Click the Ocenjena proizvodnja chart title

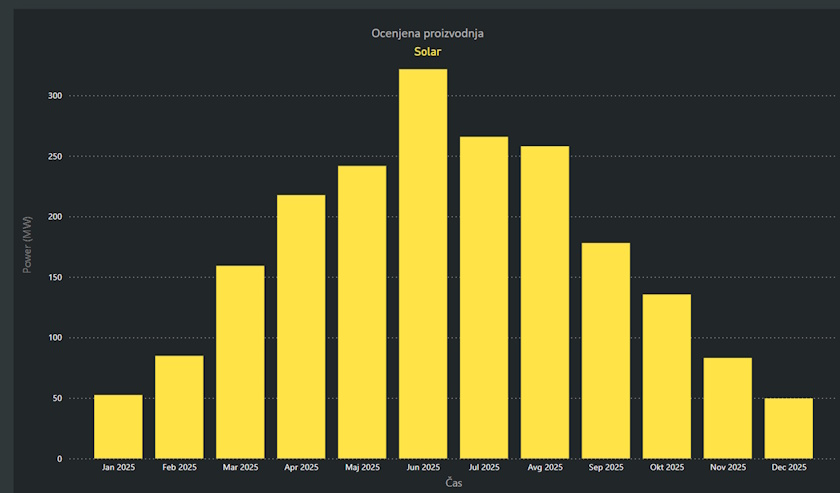(x=427, y=34)
